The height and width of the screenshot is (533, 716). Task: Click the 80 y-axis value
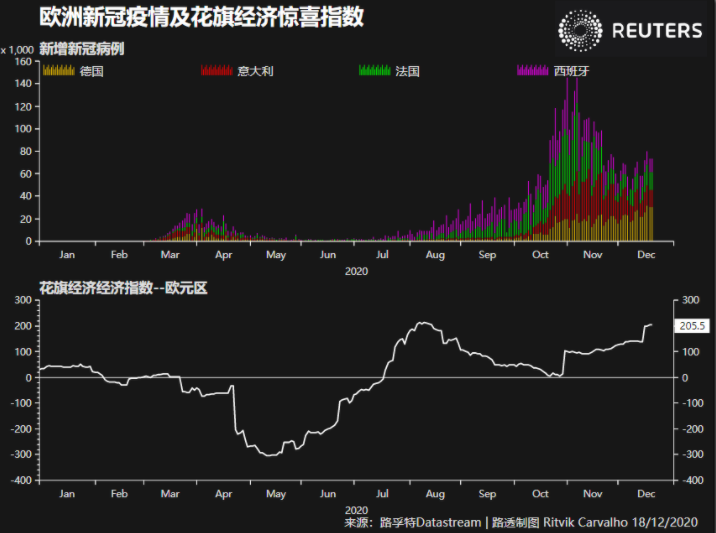click(26, 151)
